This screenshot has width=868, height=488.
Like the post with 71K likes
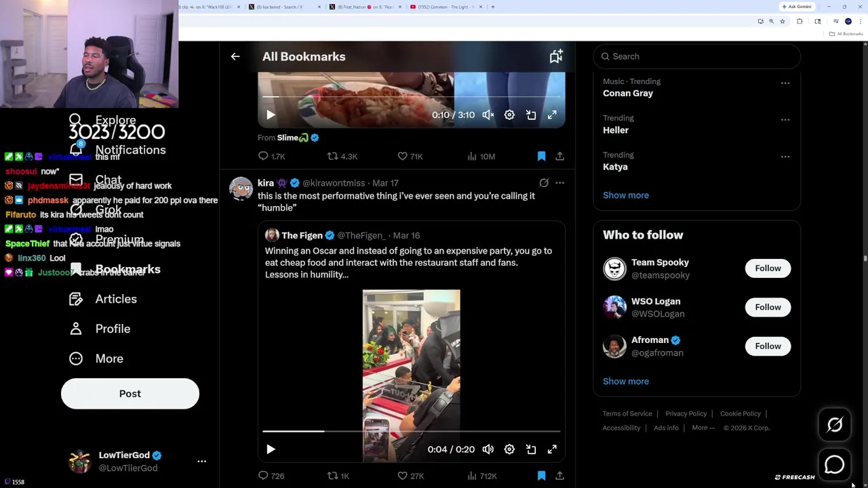(410, 157)
